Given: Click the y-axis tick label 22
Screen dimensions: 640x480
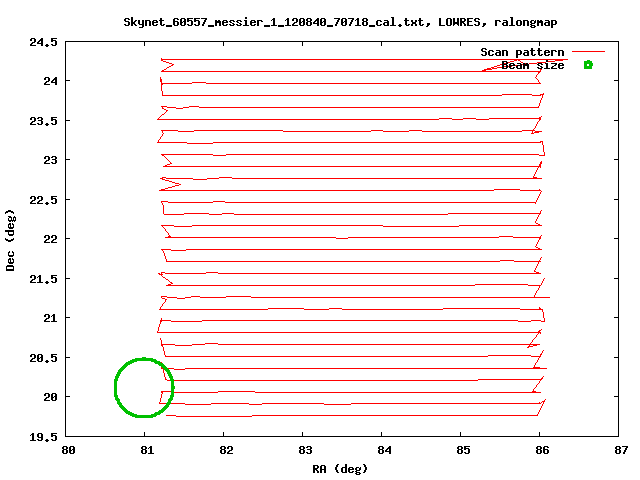Looking at the screenshot, I should coord(51,239).
